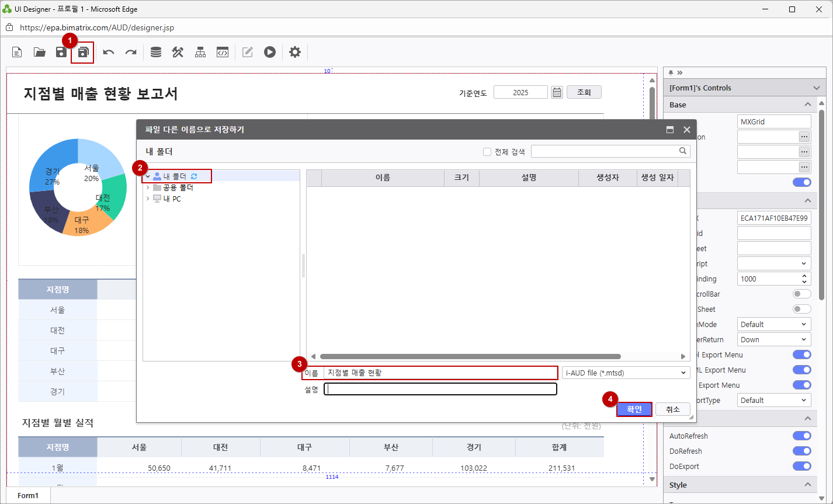The width and height of the screenshot is (833, 504).
Task: Click the 취소 button
Action: tap(672, 409)
